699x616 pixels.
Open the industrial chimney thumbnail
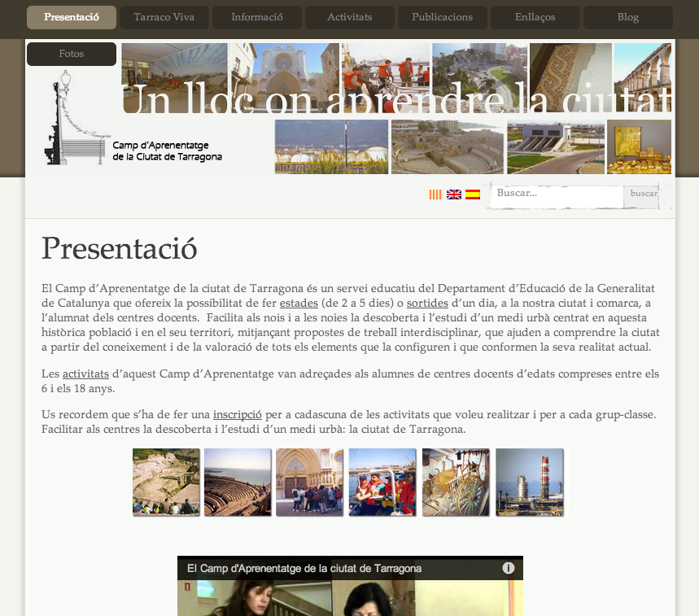(529, 482)
